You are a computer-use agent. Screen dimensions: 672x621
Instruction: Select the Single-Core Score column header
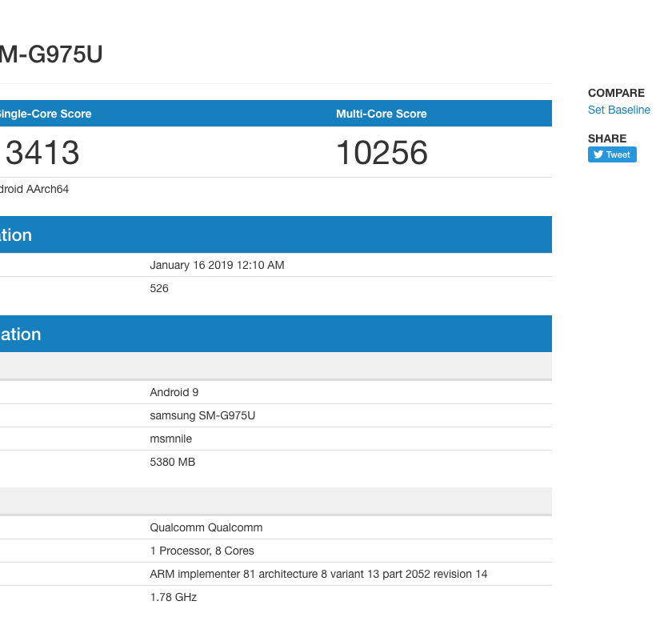(x=44, y=114)
